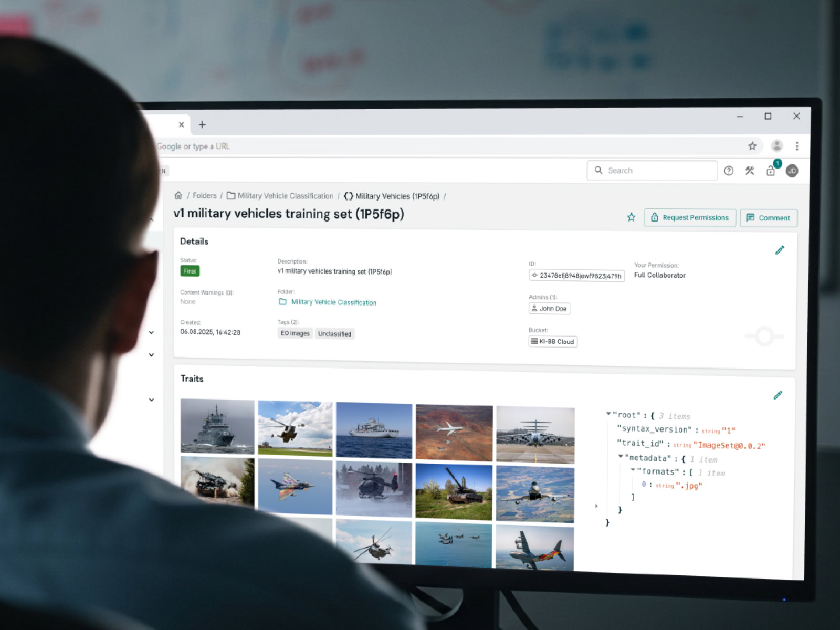Click the JD user avatar
Screen dimensions: 840x630
tap(792, 171)
